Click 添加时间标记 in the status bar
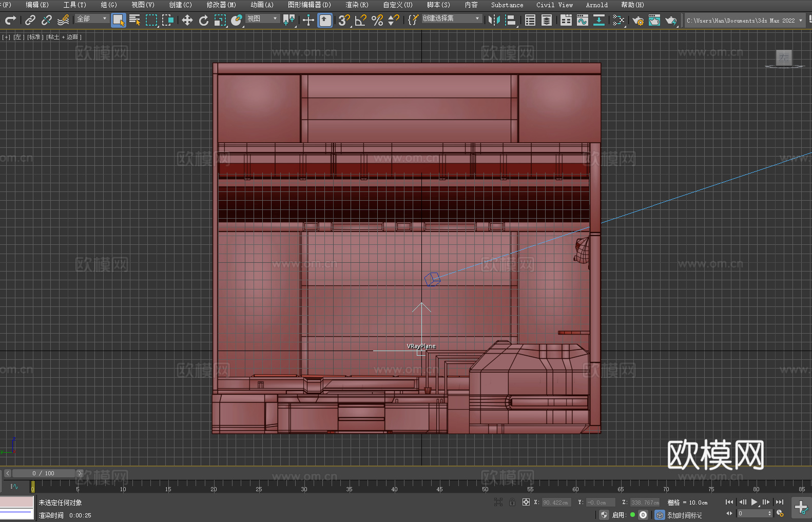This screenshot has height=522, width=812. point(684,515)
